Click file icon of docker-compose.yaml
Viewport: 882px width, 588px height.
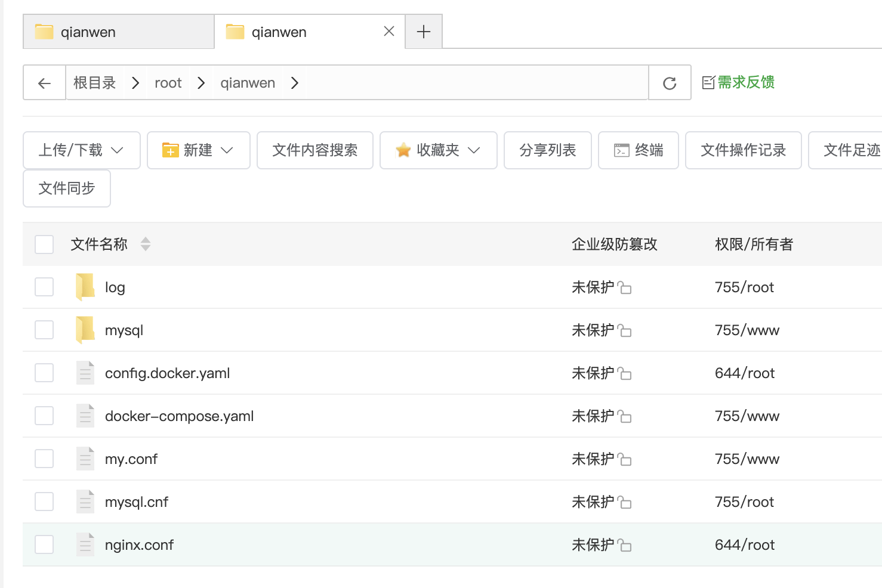pyautogui.click(x=85, y=416)
